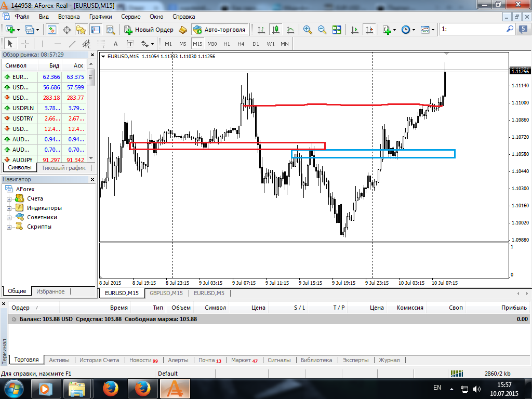Viewport: 532px width, 399px height.
Task: Select the Fibonacci Retracement tool
Action: coord(101,44)
